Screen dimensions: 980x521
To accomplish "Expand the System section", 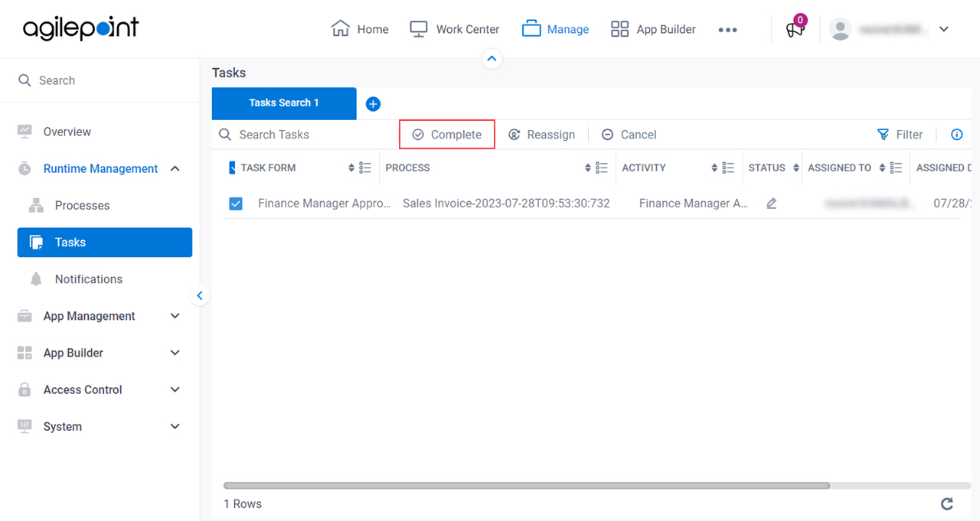I will pos(175,426).
